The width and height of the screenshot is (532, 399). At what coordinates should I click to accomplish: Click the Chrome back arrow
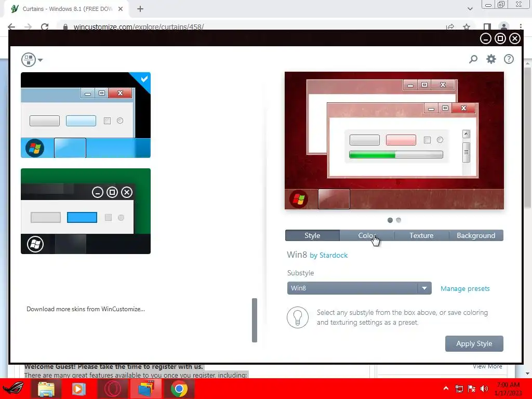11,26
